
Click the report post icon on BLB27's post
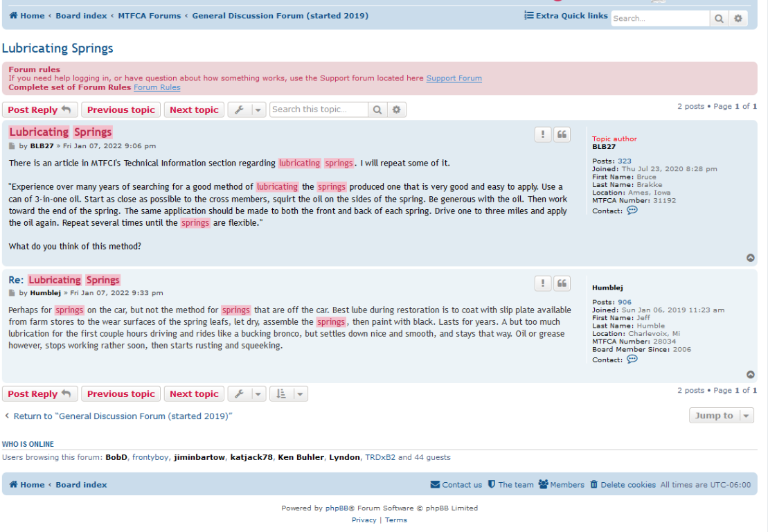tap(543, 134)
